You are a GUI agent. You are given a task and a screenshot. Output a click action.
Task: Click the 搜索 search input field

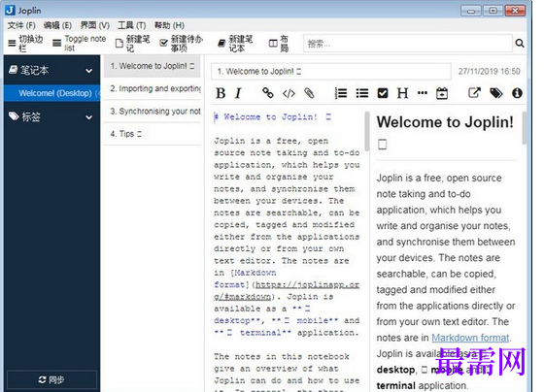(x=408, y=44)
